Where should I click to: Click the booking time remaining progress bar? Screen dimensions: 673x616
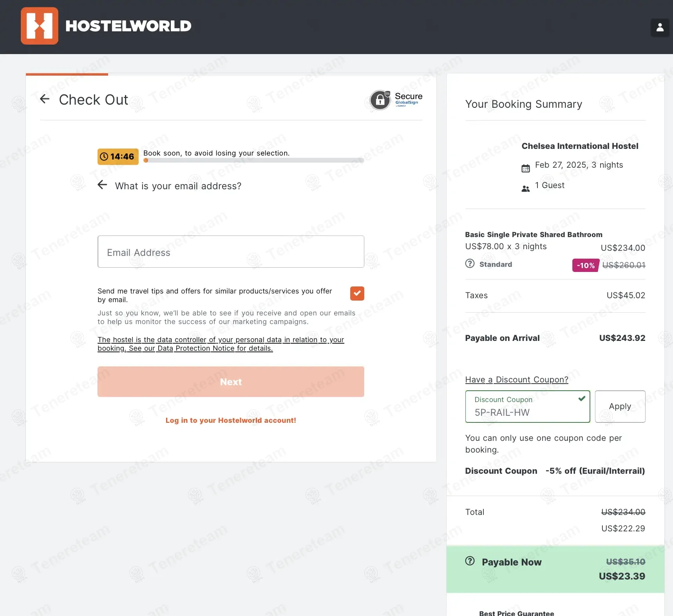253,160
